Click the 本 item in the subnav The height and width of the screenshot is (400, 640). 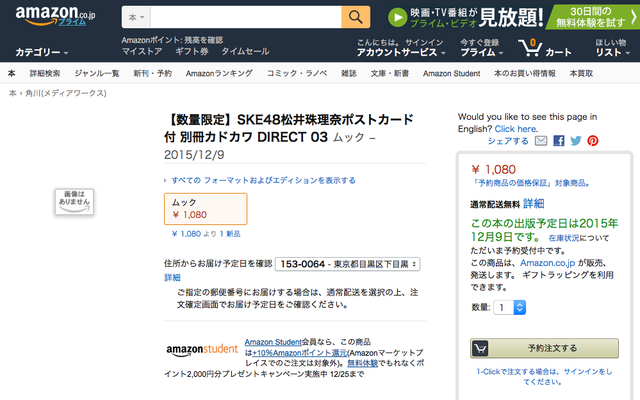[11, 73]
